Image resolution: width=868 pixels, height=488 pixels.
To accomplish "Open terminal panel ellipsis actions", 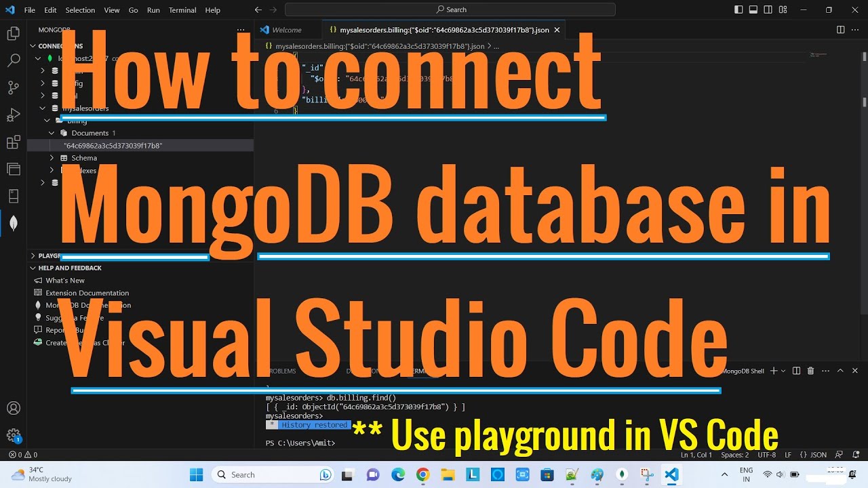I will coord(825,371).
